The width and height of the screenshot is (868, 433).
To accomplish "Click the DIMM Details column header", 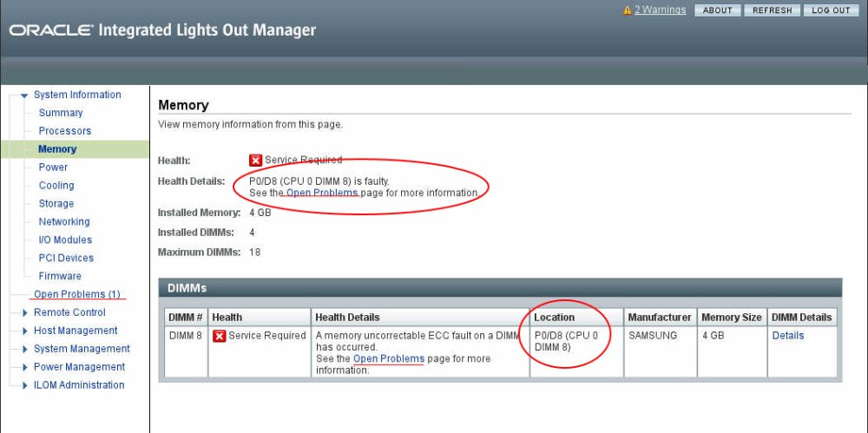I will point(802,318).
